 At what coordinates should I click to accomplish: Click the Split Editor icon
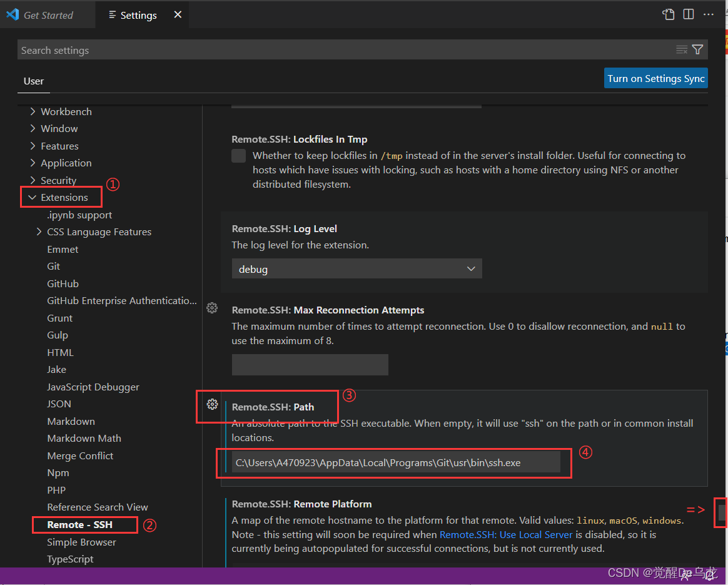point(689,13)
